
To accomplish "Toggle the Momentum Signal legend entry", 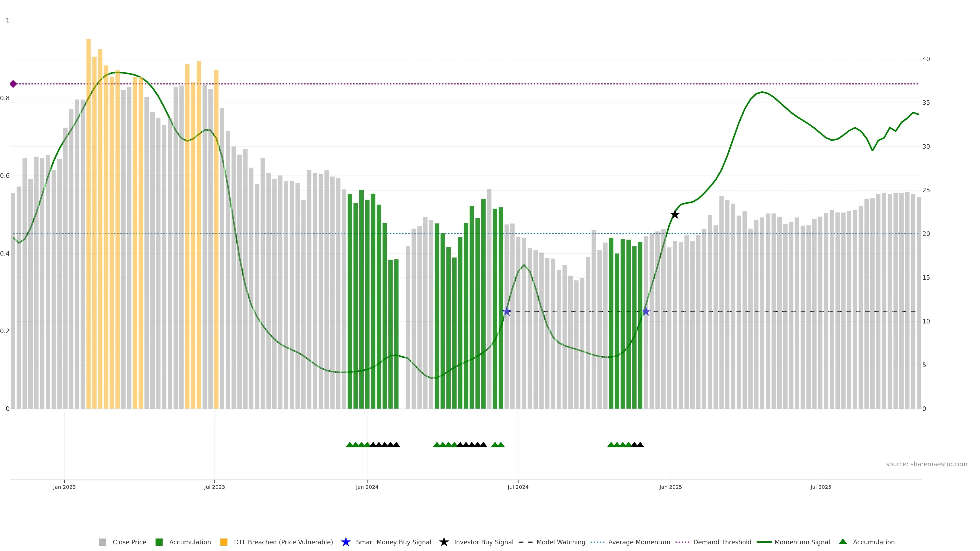I will click(802, 542).
